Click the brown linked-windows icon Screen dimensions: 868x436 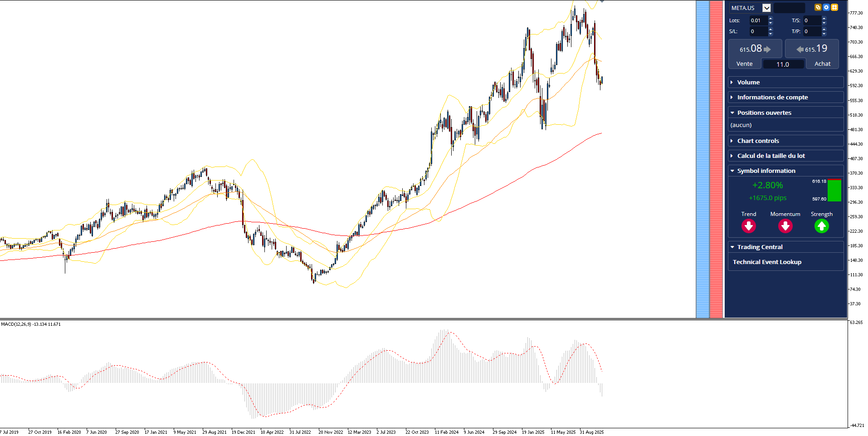(818, 7)
